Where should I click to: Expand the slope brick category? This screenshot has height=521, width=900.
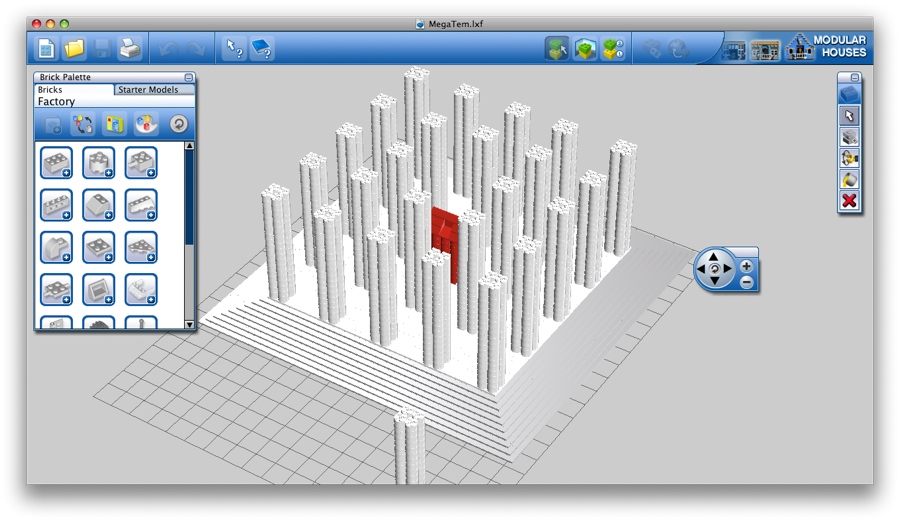click(x=99, y=205)
